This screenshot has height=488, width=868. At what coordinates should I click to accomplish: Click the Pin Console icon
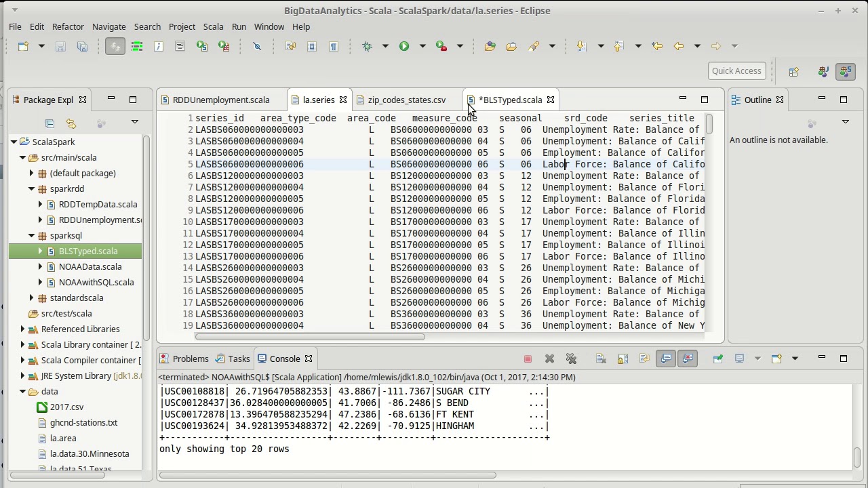(718, 359)
